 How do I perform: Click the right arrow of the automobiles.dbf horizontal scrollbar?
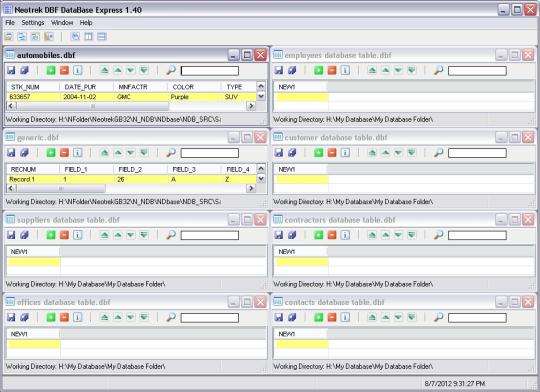[x=251, y=106]
